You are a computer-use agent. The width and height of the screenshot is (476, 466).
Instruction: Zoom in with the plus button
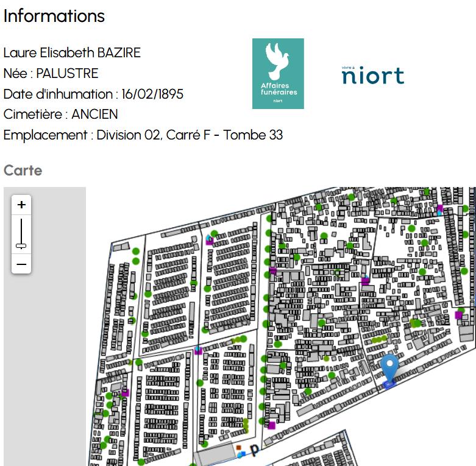(x=21, y=205)
